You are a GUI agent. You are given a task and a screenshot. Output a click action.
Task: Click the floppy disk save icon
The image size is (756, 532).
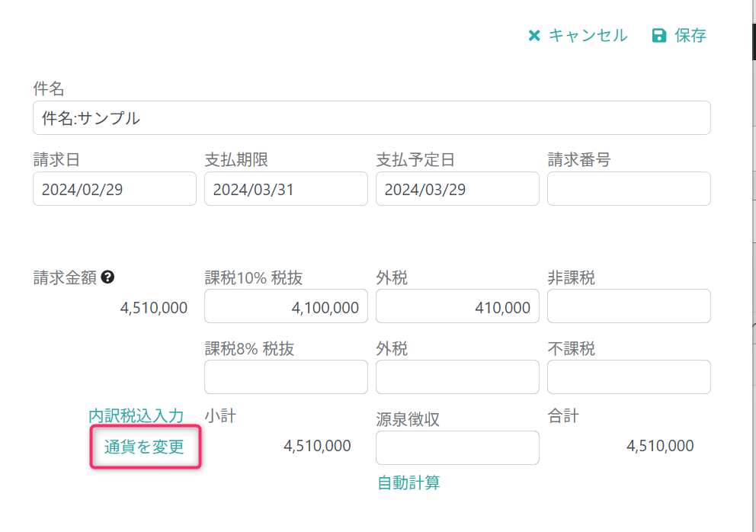[x=659, y=36]
